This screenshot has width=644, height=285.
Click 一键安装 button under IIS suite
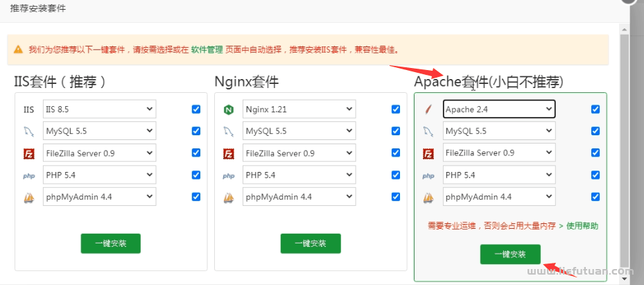[x=110, y=243]
